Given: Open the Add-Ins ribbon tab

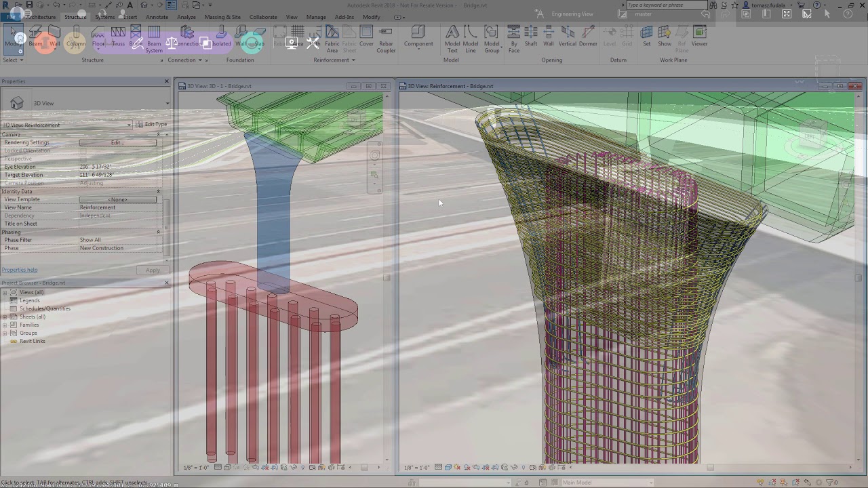Looking at the screenshot, I should point(344,17).
